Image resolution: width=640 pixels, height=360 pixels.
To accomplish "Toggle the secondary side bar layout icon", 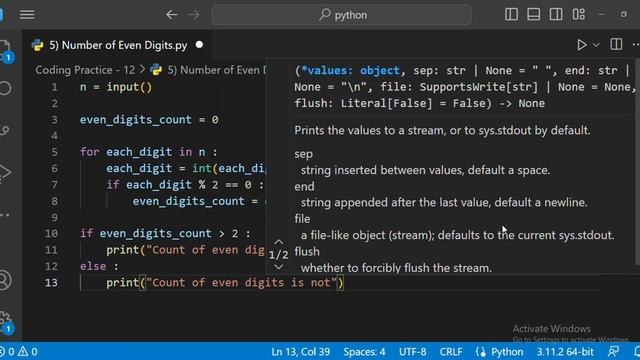I will click(x=556, y=15).
